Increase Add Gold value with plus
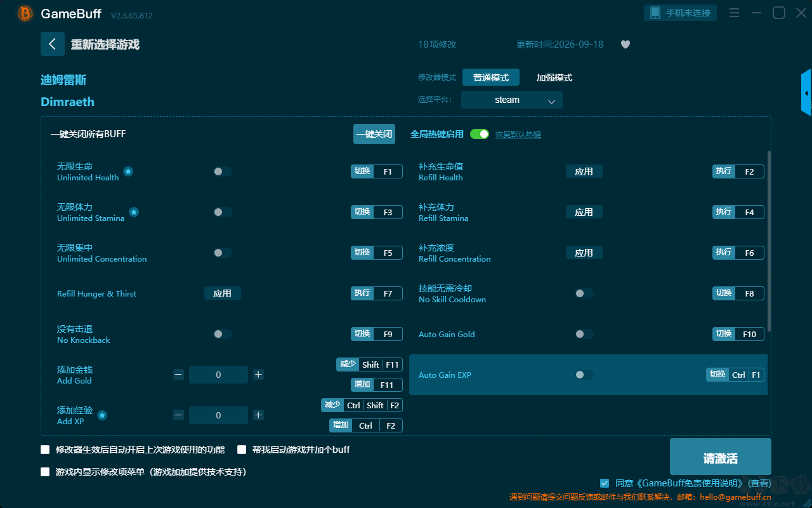Viewport: 812px width, 508px height. click(258, 375)
